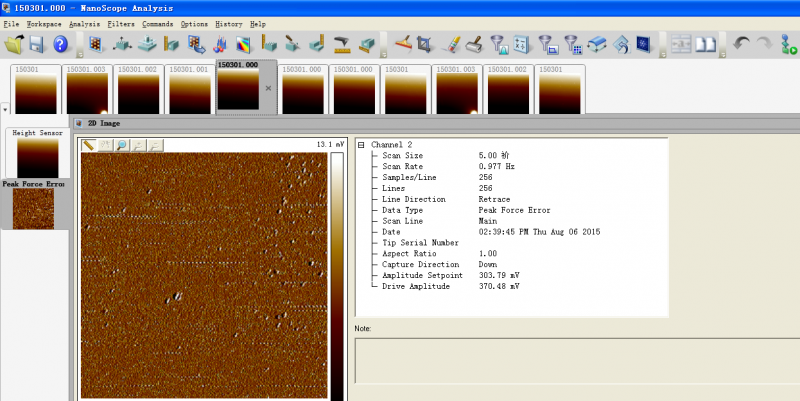
Task: Open the 150301.003 file thumbnail tab
Action: (x=85, y=90)
